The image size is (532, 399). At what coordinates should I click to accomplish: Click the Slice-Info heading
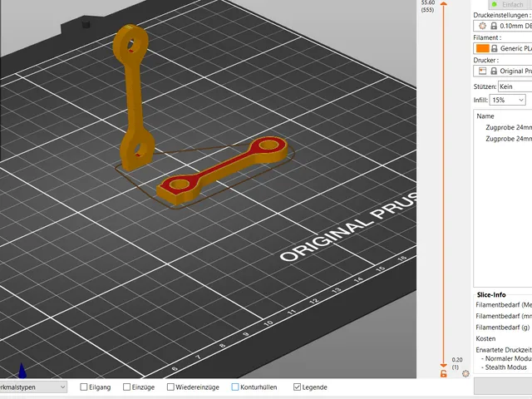(491, 294)
